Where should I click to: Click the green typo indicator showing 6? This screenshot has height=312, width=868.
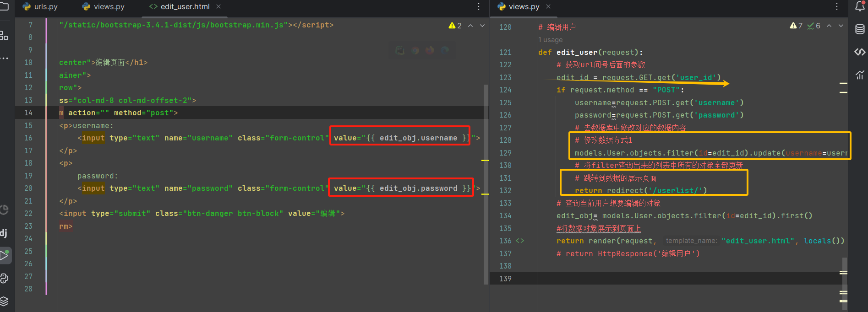tap(813, 26)
